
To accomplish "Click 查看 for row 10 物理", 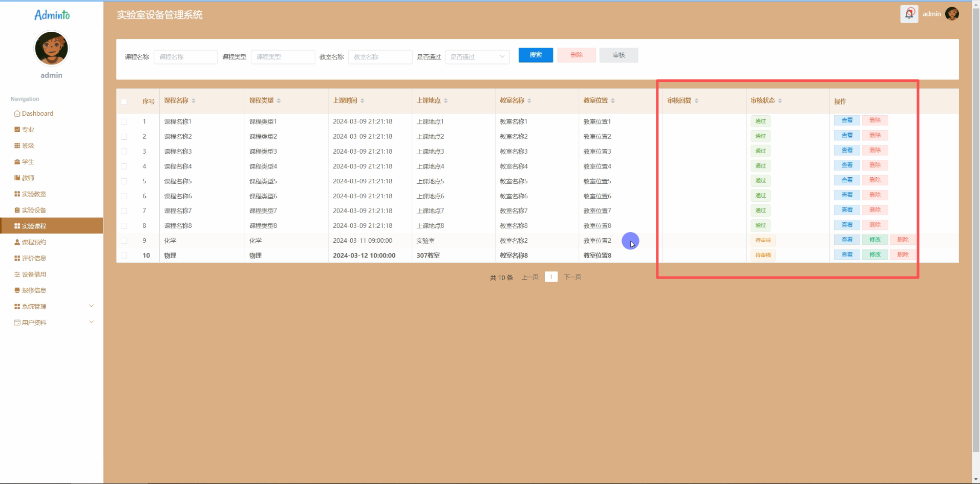I will click(847, 255).
